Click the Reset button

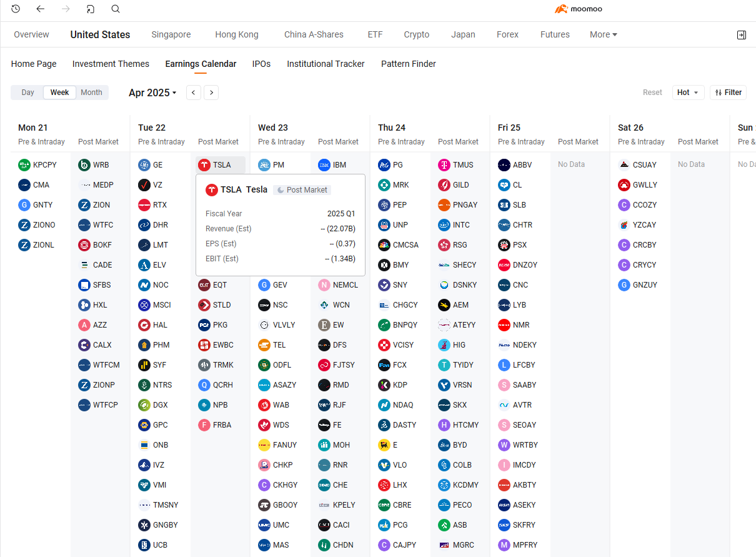(652, 93)
